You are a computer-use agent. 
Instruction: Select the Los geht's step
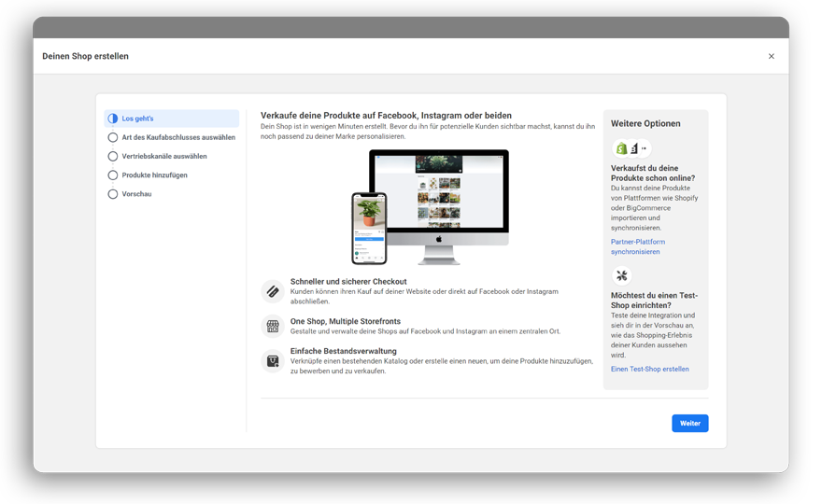tap(172, 119)
